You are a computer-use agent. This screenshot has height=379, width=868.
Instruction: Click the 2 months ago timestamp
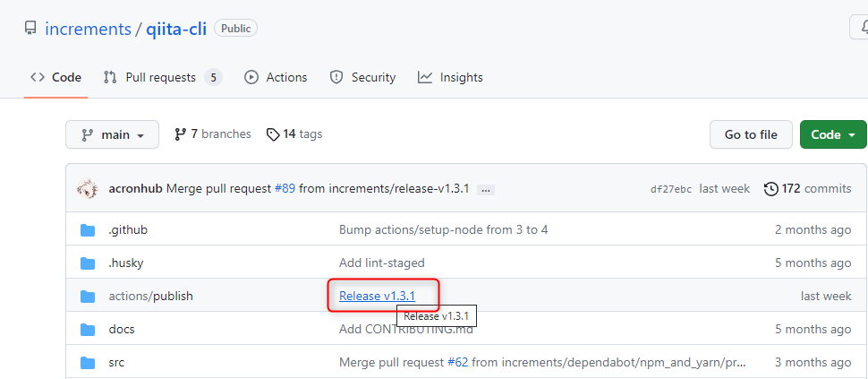coord(813,230)
